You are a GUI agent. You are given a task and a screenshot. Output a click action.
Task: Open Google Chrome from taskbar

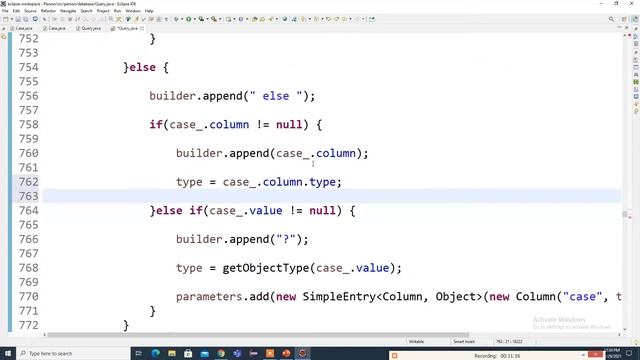click(x=221, y=353)
